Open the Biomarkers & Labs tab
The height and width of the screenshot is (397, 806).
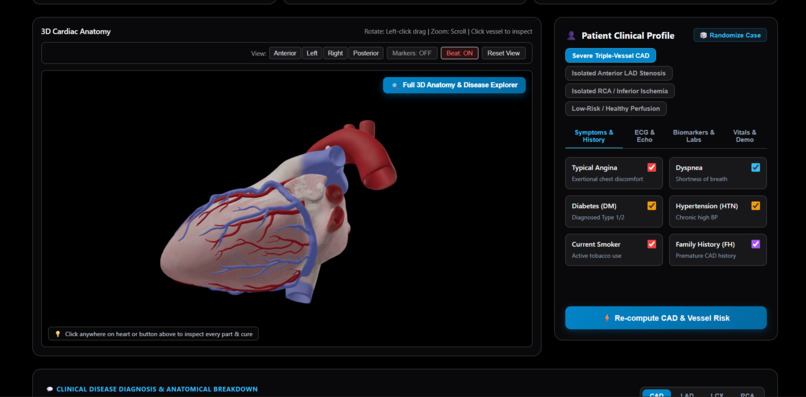(x=693, y=136)
